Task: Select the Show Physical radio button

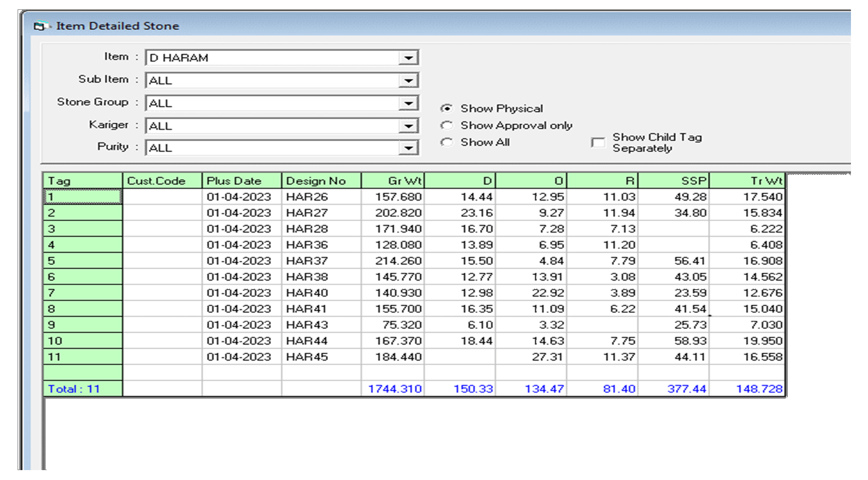Action: 447,108
